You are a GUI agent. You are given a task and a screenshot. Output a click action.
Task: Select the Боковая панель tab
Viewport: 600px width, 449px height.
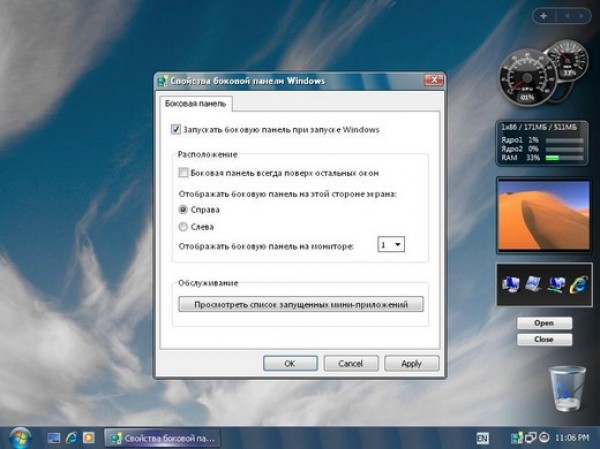196,104
